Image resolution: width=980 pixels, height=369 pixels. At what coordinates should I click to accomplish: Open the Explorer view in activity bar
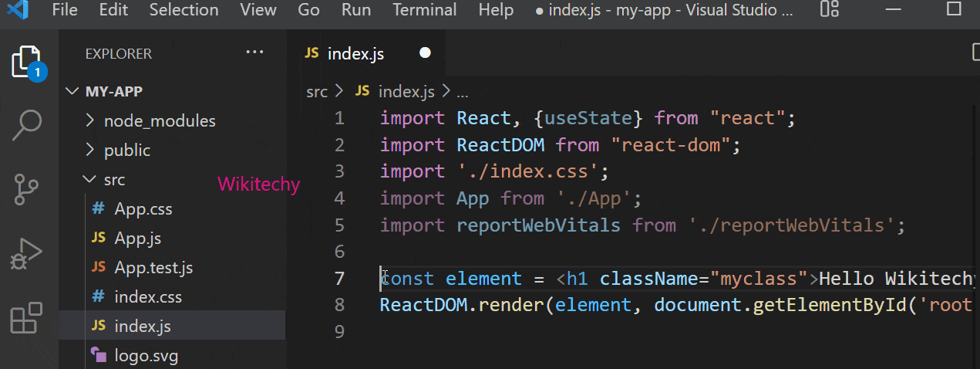point(27,63)
